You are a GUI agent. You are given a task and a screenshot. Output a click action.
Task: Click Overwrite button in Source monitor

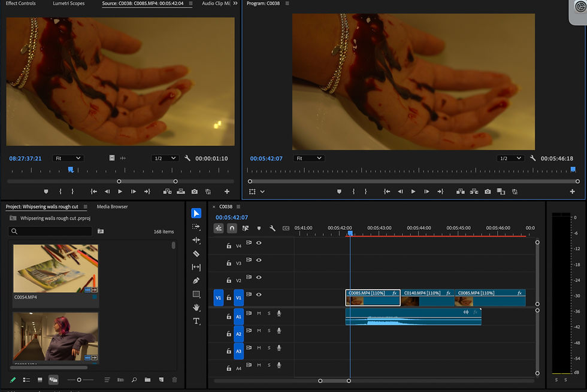181,192
